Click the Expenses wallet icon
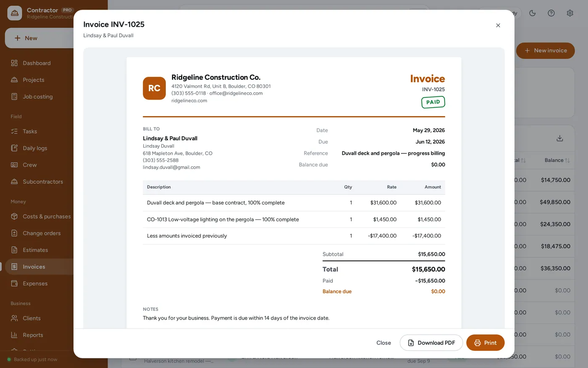The width and height of the screenshot is (588, 368). click(14, 283)
